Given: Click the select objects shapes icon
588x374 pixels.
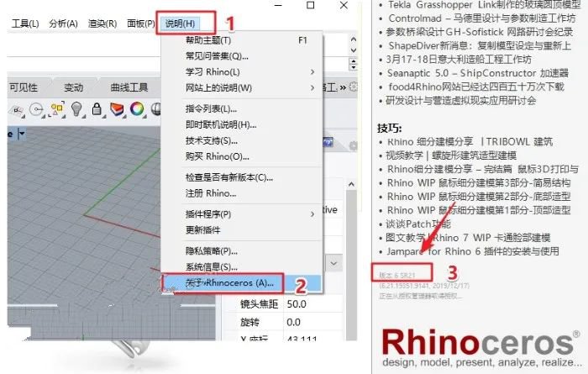Looking at the screenshot, I should tap(56, 109).
